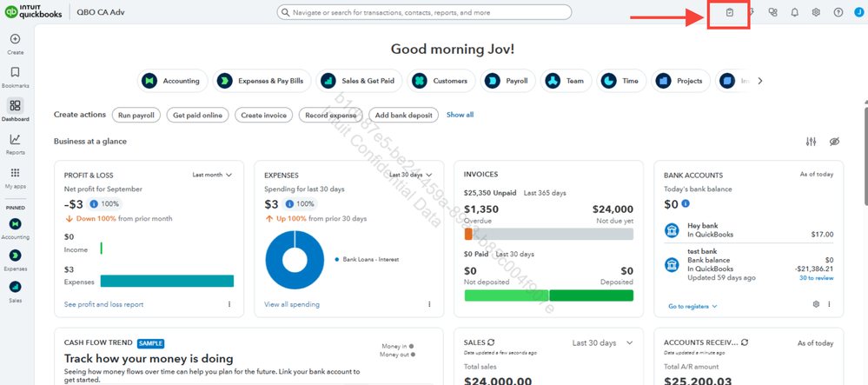This screenshot has height=385, width=868.
Task: Click the Create invoice button
Action: 263,115
